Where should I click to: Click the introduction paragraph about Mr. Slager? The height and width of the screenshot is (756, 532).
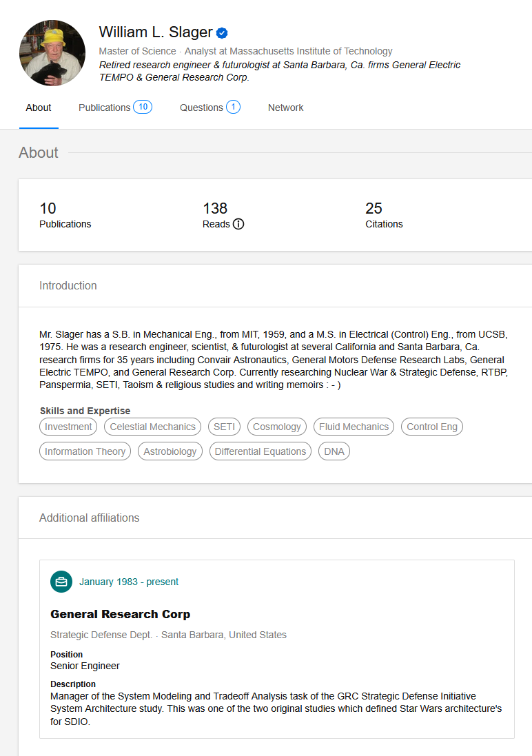pos(274,360)
